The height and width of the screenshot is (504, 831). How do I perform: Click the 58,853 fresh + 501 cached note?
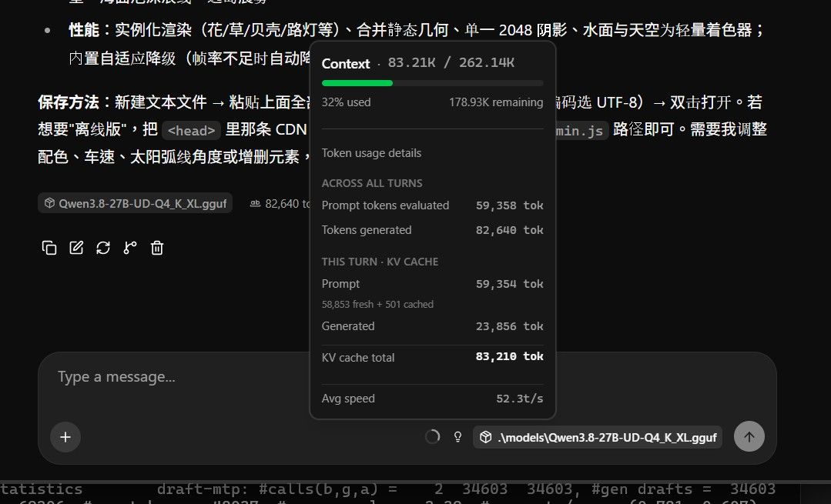377,305
